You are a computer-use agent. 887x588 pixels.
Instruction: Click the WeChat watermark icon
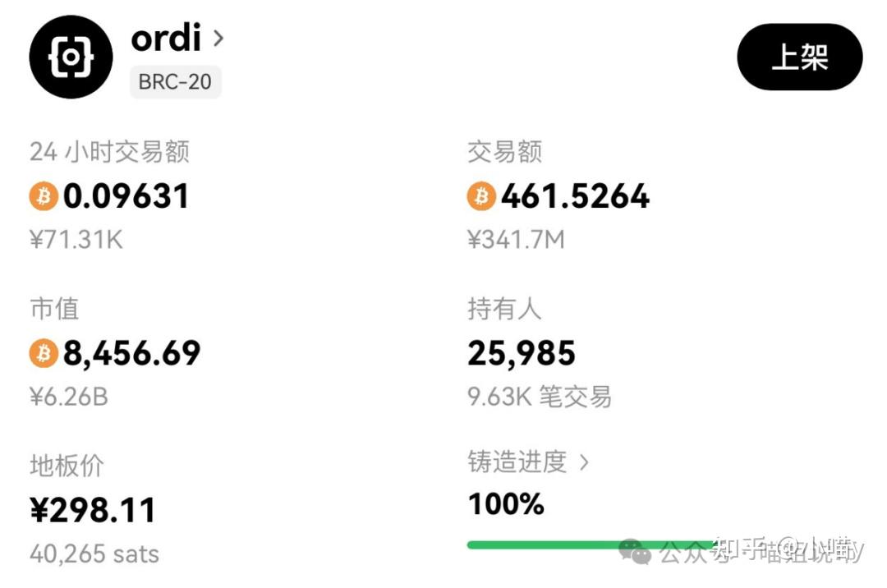tap(634, 551)
